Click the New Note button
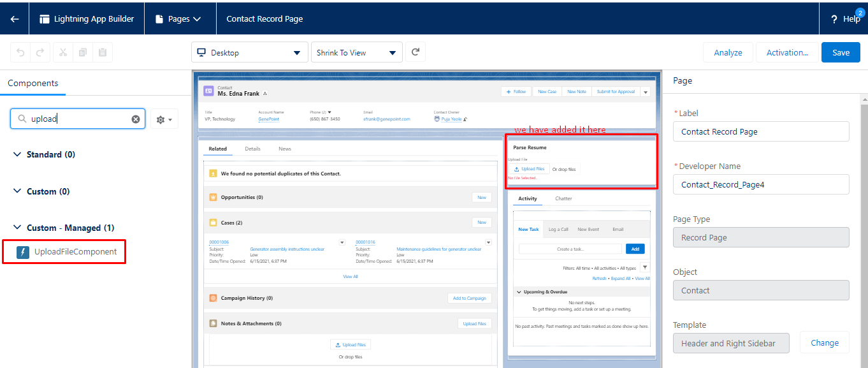Screen dimensions: 868x368 tap(577, 92)
